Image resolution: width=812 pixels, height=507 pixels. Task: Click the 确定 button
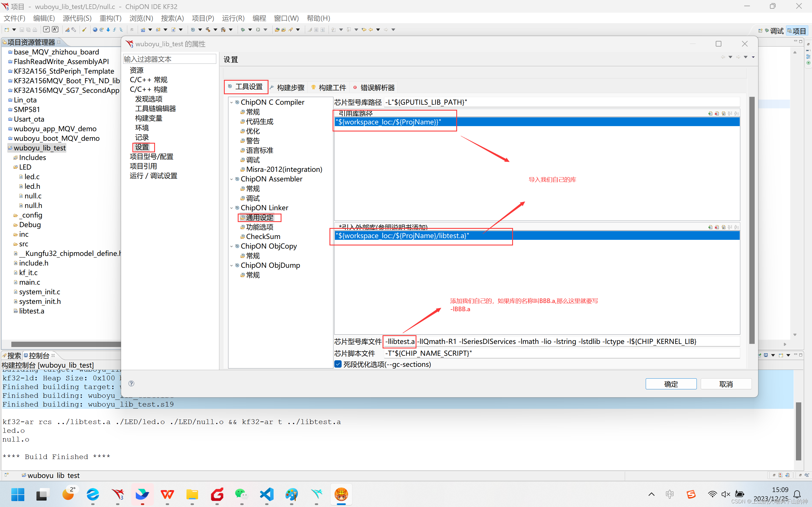point(671,384)
